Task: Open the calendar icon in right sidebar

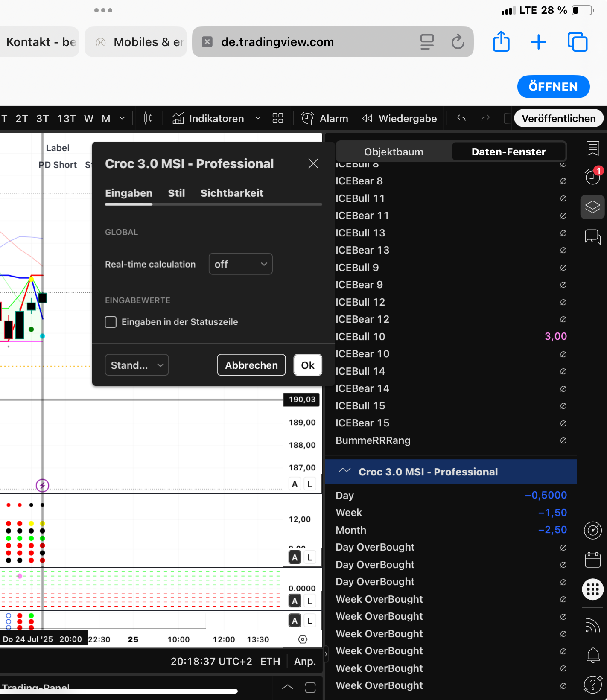Action: click(x=592, y=560)
